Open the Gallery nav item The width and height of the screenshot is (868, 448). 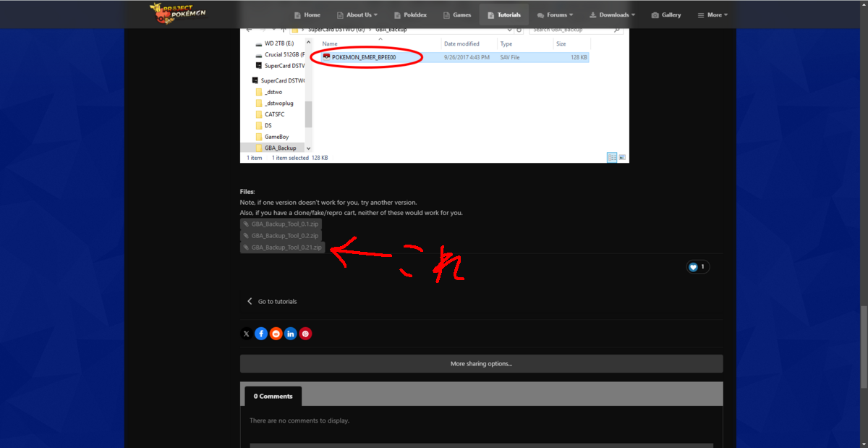[666, 14]
